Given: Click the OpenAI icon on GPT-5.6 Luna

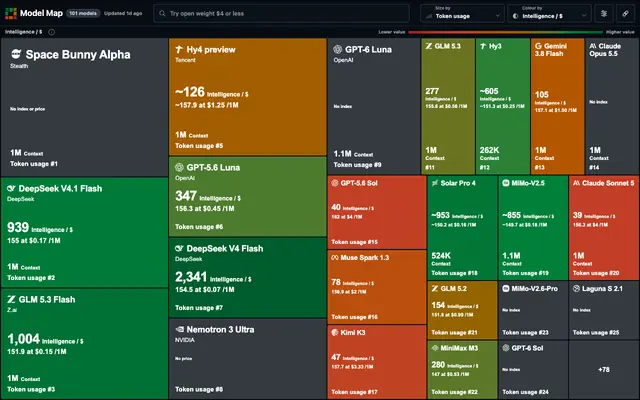Looking at the screenshot, I should pos(179,167).
